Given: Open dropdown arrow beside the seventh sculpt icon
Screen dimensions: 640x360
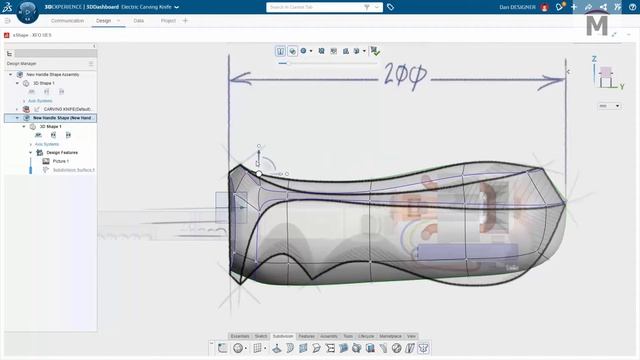Looking at the screenshot, I should coord(364,51).
